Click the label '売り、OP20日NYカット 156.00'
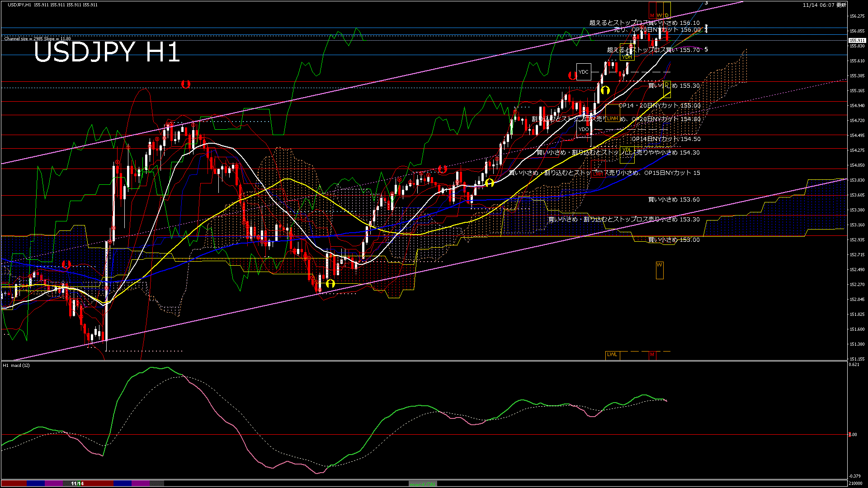Image resolution: width=868 pixels, height=488 pixels. pyautogui.click(x=657, y=30)
